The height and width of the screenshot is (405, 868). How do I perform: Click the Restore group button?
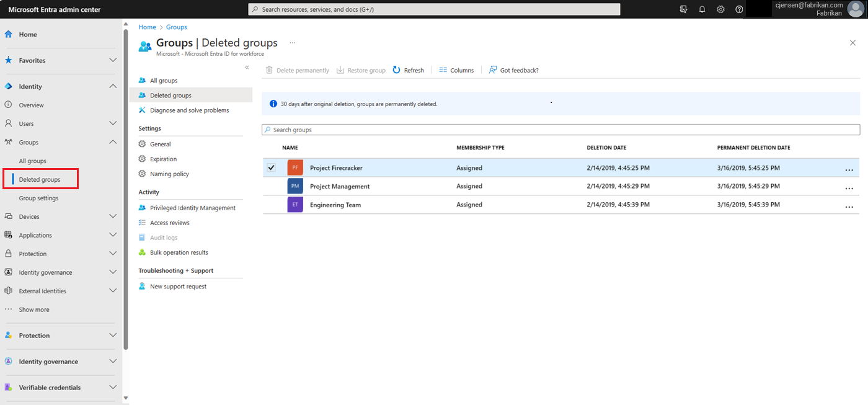[x=361, y=70]
